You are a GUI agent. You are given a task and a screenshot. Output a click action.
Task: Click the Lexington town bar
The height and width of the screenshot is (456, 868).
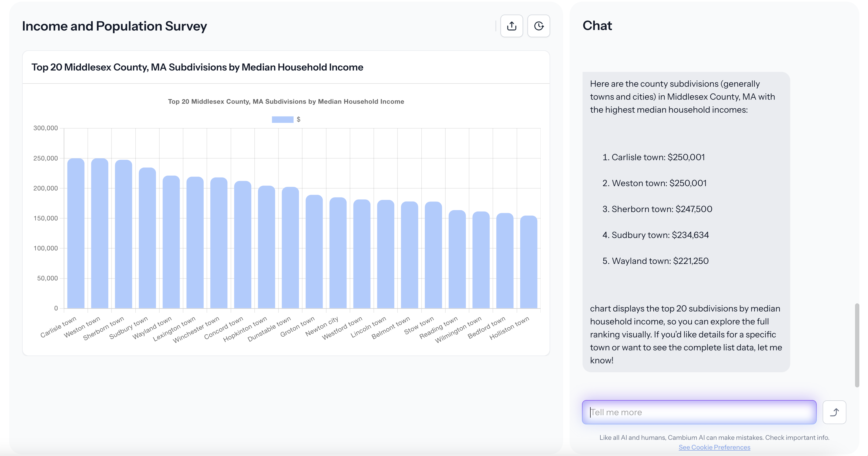(195, 243)
